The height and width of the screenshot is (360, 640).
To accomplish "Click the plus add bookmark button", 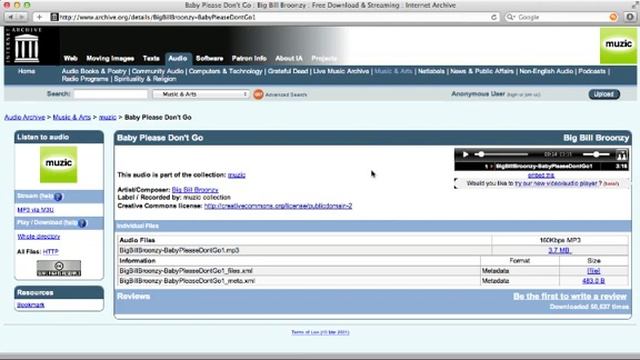I will coord(39,17).
